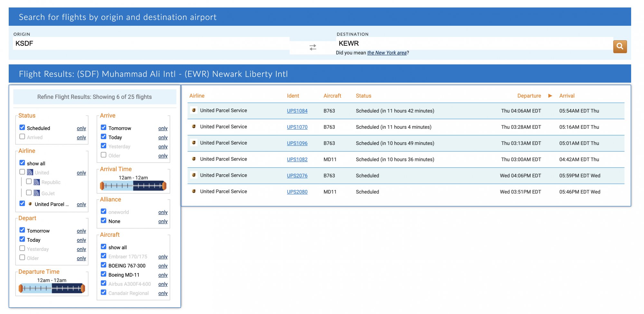Follow the New York area suggestion link

pyautogui.click(x=387, y=53)
